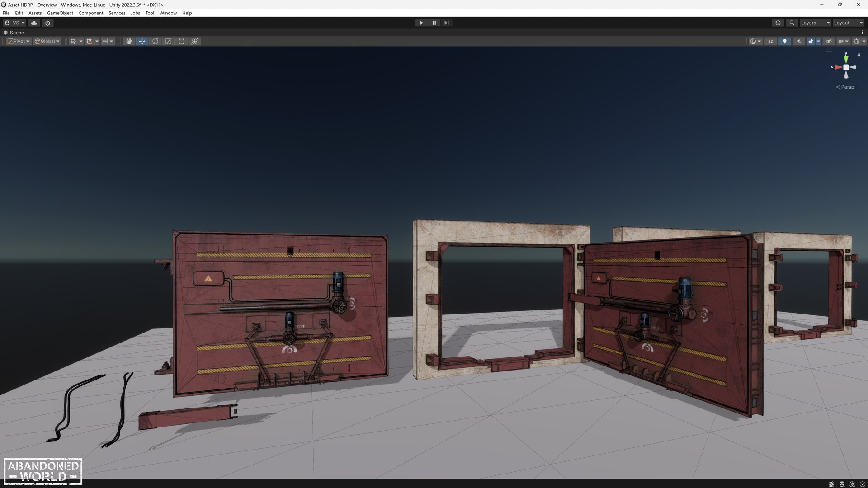Toggle scene audio mute
The height and width of the screenshot is (488, 868).
[x=798, y=41]
